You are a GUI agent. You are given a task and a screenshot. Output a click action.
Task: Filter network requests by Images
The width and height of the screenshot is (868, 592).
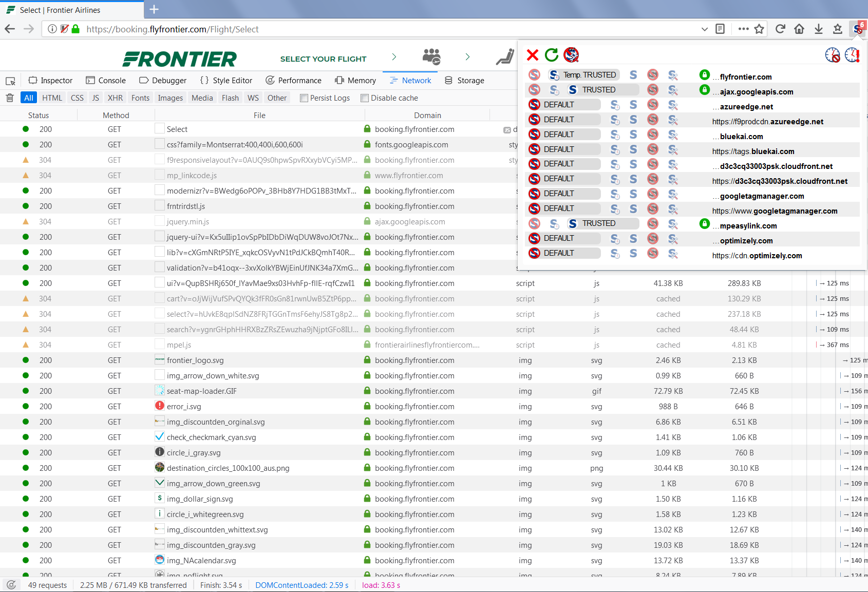(x=170, y=98)
